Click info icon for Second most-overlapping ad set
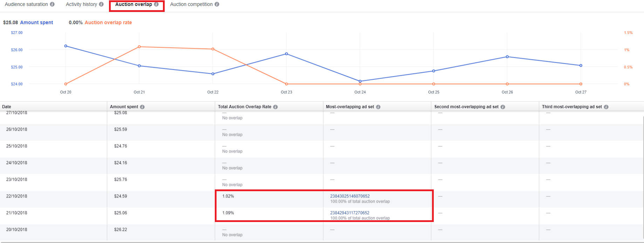Viewport: 644px width, 243px height. 503,107
